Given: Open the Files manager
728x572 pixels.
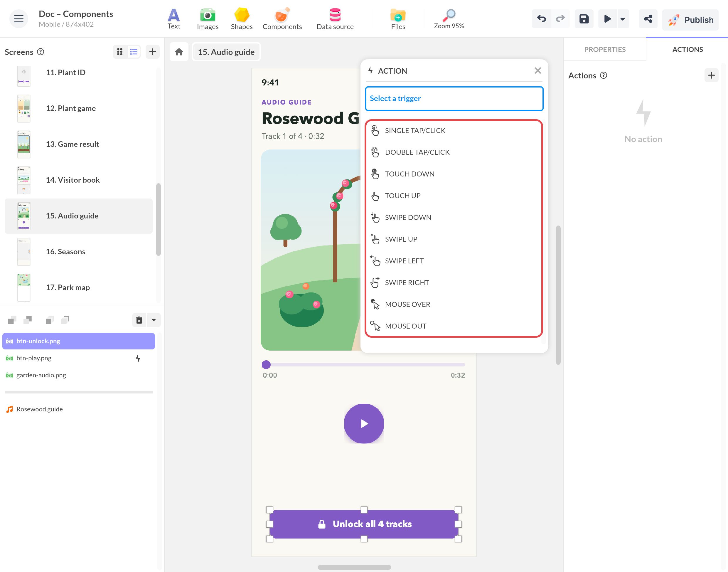Looking at the screenshot, I should (398, 19).
